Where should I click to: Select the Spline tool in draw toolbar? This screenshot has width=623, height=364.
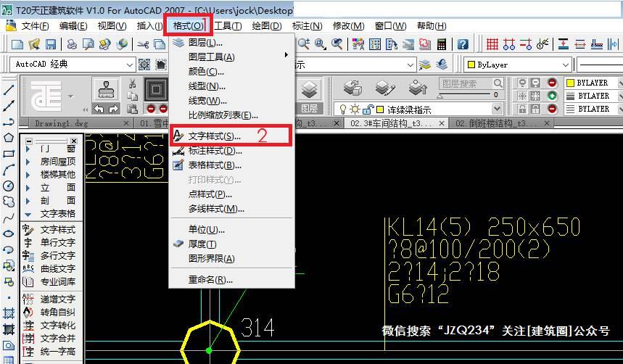pyautogui.click(x=9, y=218)
